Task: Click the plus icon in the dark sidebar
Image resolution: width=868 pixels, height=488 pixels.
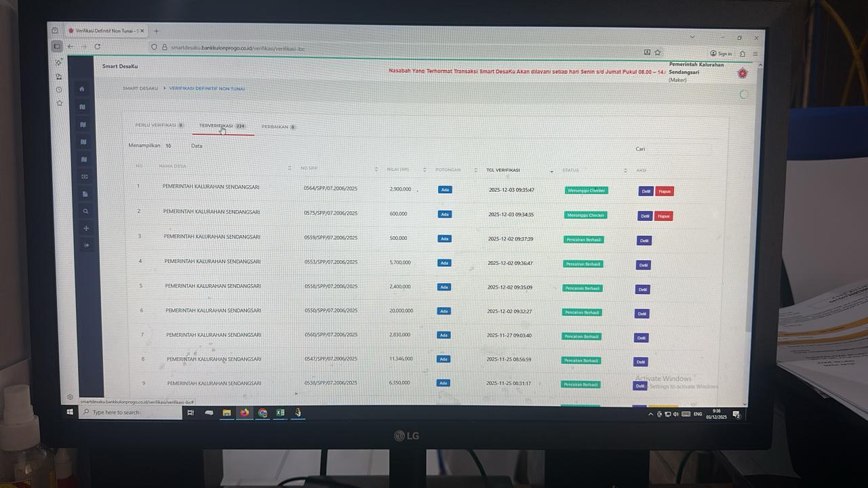Action: (86, 228)
